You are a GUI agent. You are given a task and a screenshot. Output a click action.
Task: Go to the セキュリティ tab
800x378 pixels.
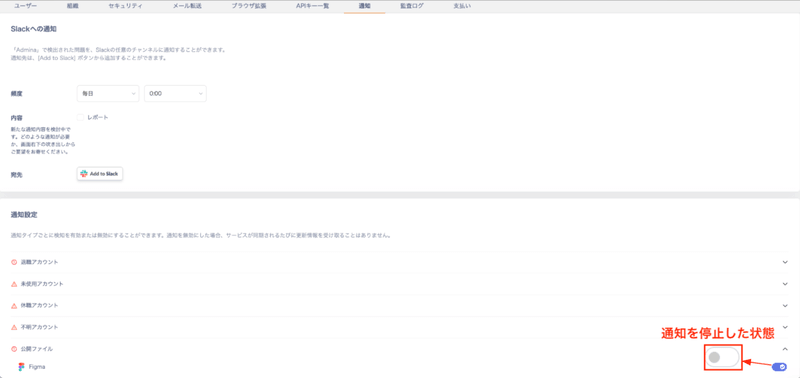pyautogui.click(x=126, y=7)
